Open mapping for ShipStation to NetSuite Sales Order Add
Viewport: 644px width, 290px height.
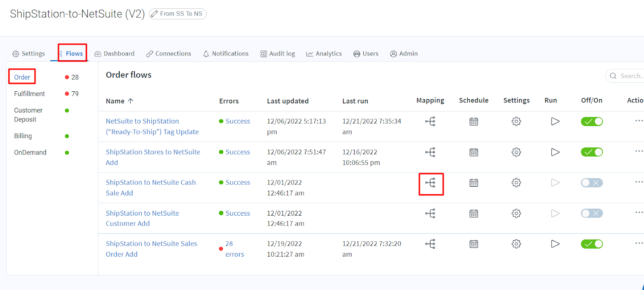430,244
